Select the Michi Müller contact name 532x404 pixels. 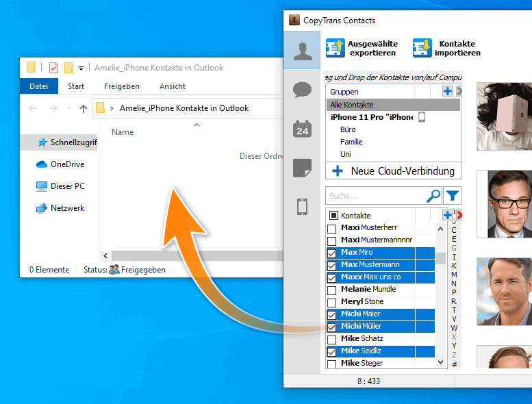pyautogui.click(x=361, y=326)
